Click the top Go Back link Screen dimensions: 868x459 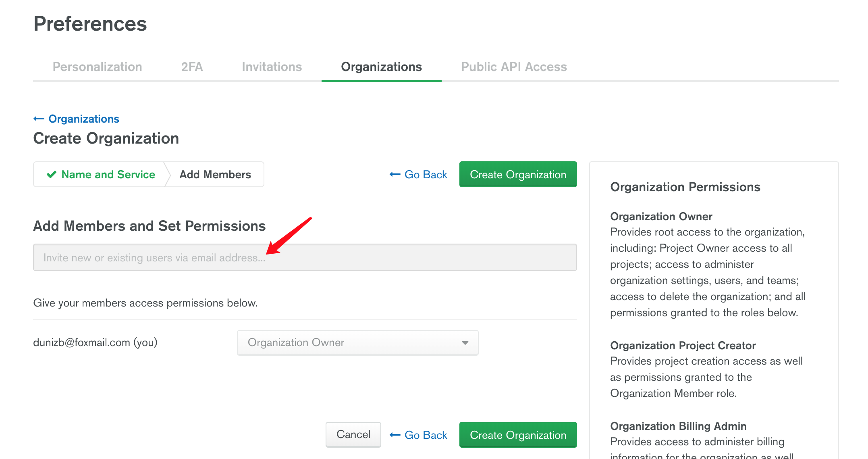(x=418, y=175)
